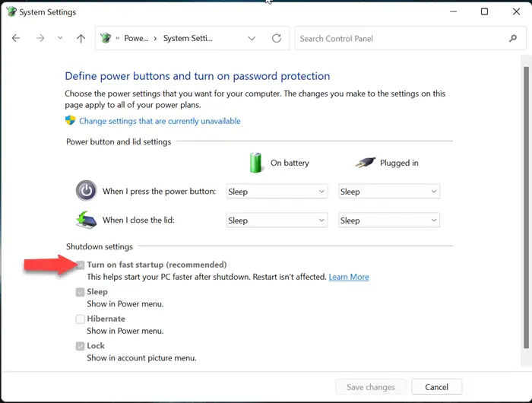
Task: Open close-the-lid Plugged in dropdown
Action: [389, 221]
